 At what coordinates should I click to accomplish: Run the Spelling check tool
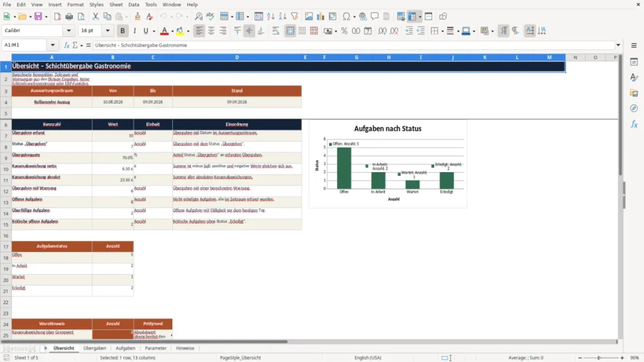210,16
